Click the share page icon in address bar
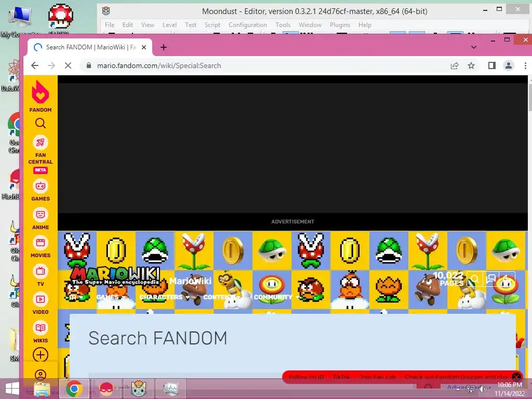The image size is (532, 399). click(x=455, y=65)
